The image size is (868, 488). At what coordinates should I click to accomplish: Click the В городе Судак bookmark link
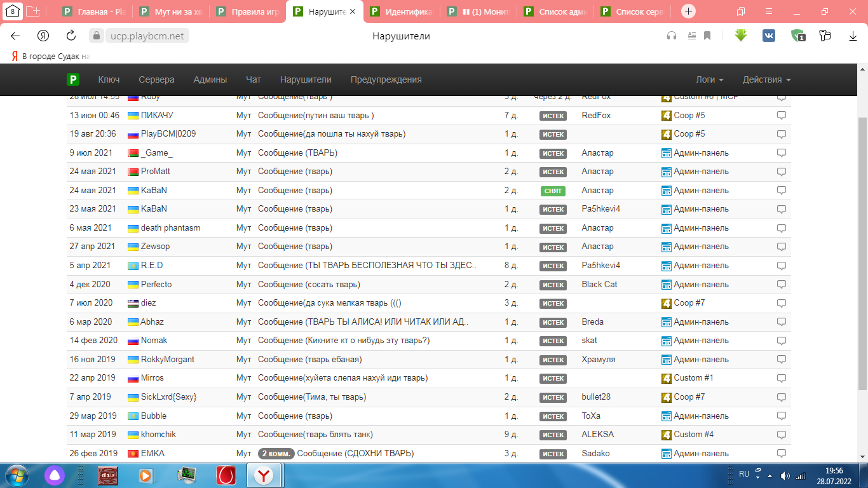[x=50, y=56]
